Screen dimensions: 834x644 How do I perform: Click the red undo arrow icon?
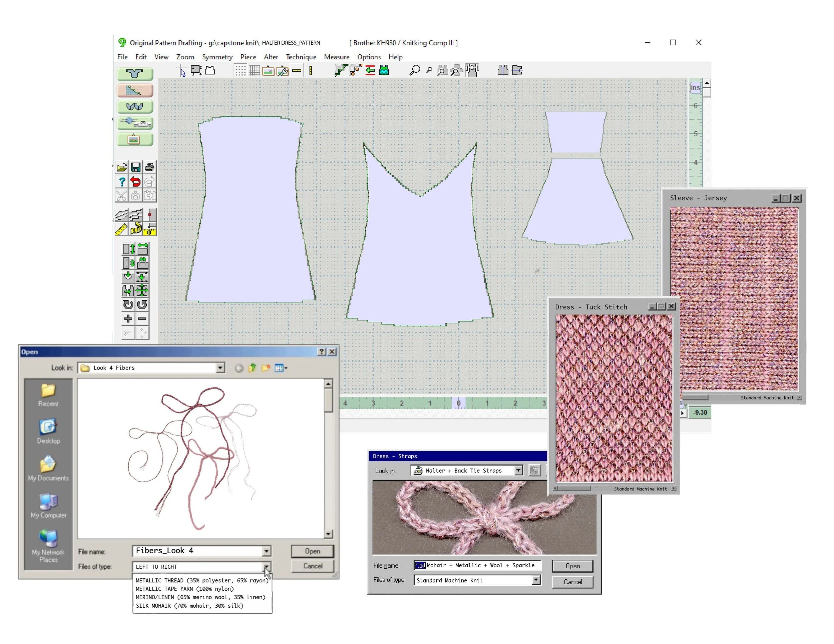(135, 181)
